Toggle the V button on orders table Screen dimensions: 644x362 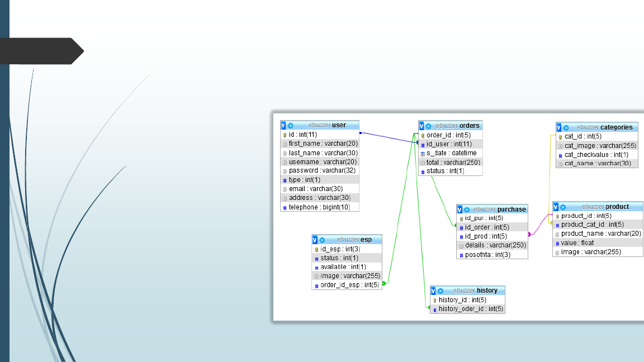pos(422,126)
